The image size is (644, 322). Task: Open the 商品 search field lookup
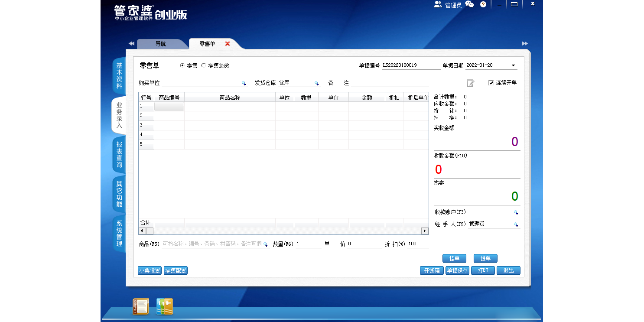266,244
